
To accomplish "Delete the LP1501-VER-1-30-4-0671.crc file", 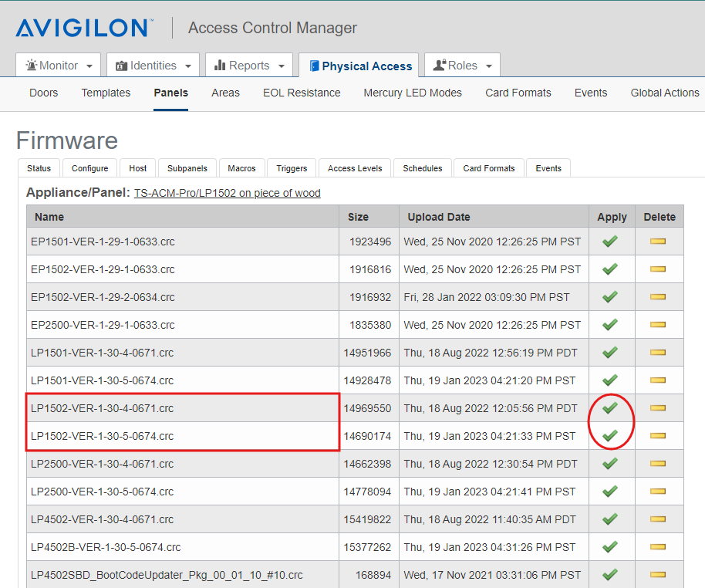I will point(659,352).
